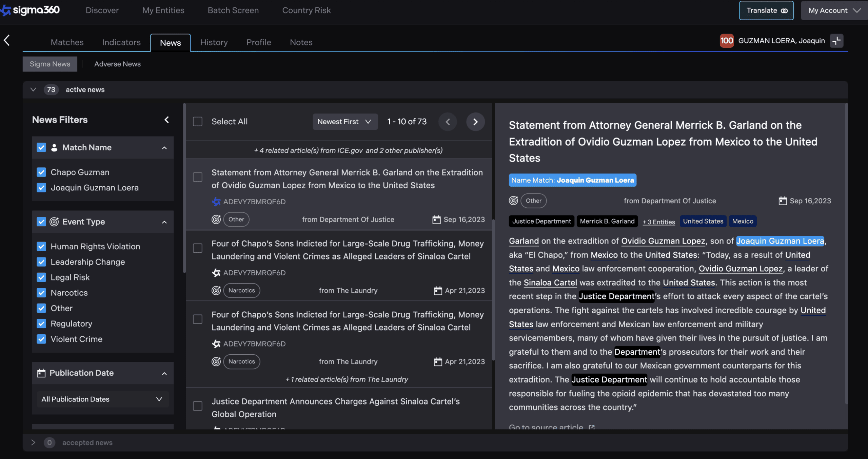The image size is (868, 459).
Task: Uncheck Joaquin Guzman Loera match name
Action: pos(41,188)
